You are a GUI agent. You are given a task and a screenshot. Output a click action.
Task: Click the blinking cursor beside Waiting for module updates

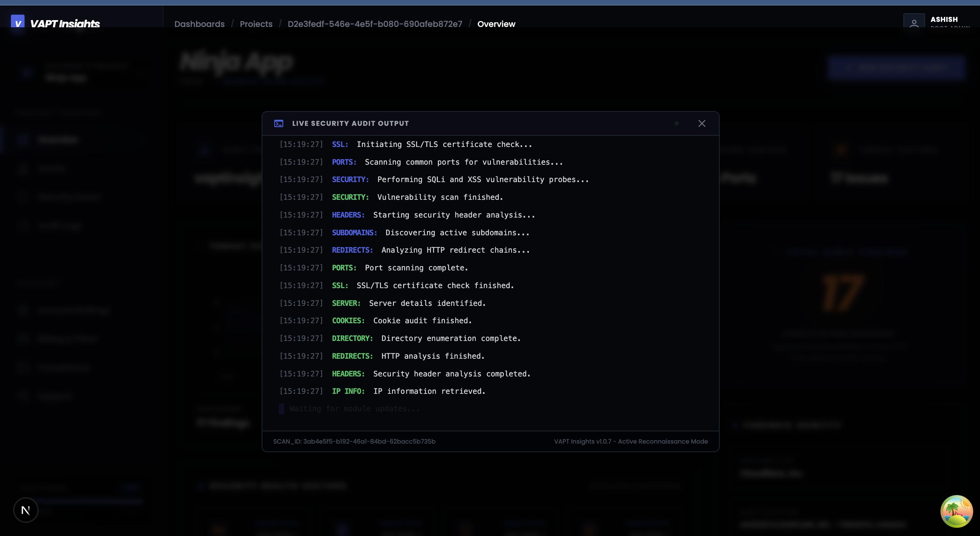pos(281,408)
